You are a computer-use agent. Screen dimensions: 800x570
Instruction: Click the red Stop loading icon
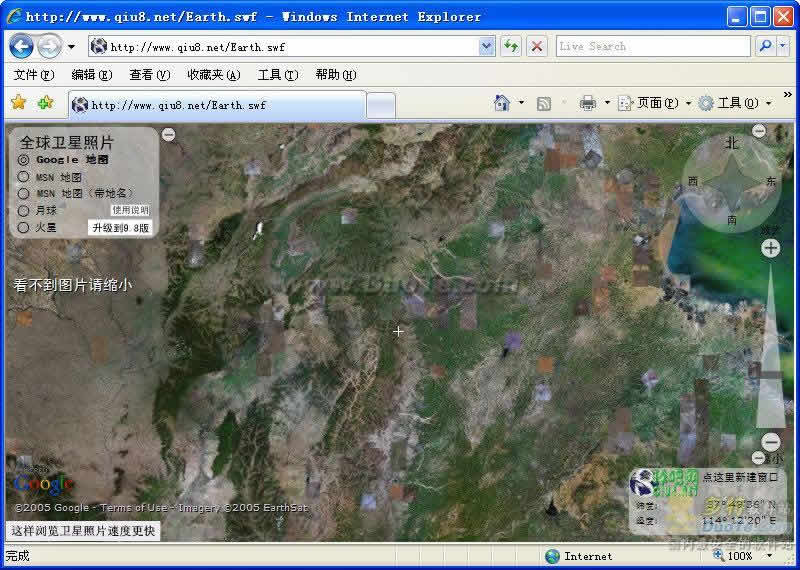(x=537, y=47)
